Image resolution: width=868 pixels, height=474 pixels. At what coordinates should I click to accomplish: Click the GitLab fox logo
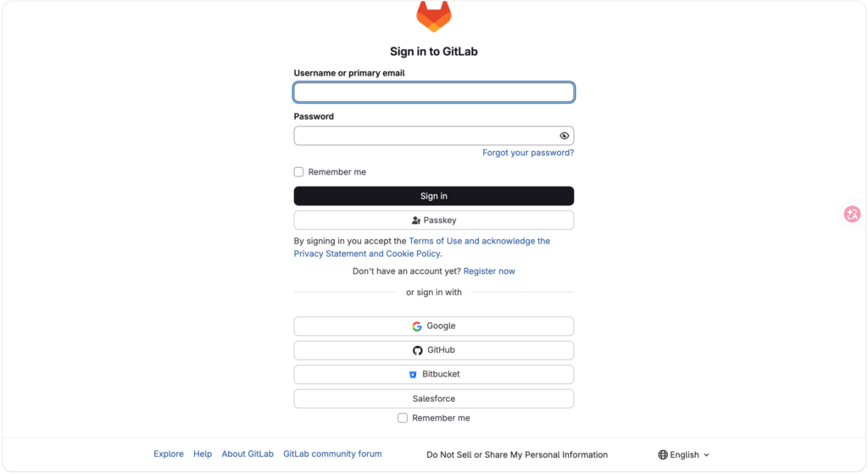[433, 17]
